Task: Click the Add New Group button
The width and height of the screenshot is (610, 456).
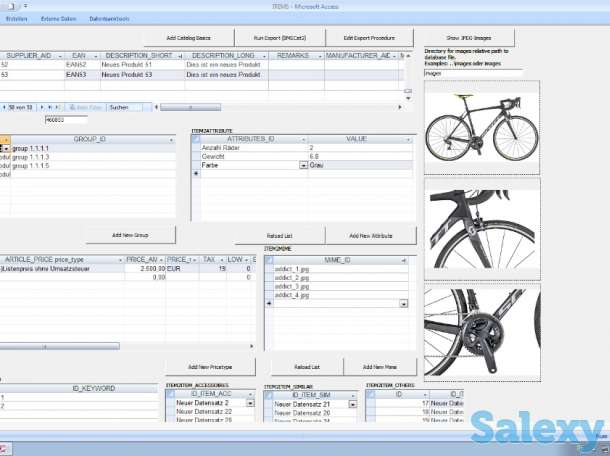Action: pyautogui.click(x=130, y=235)
